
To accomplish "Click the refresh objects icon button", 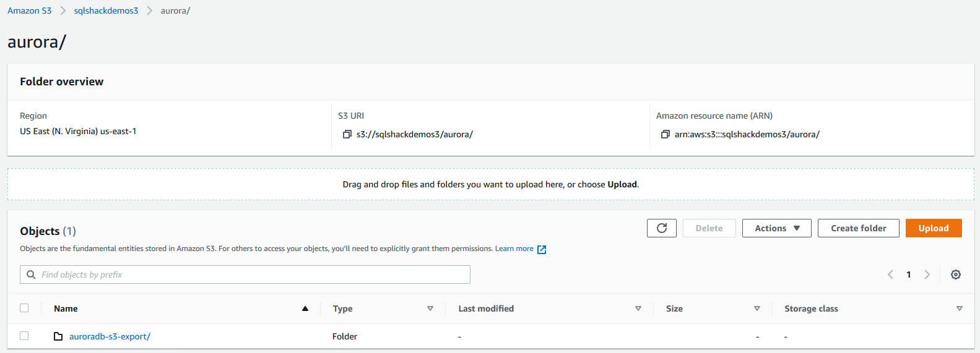I will (661, 228).
